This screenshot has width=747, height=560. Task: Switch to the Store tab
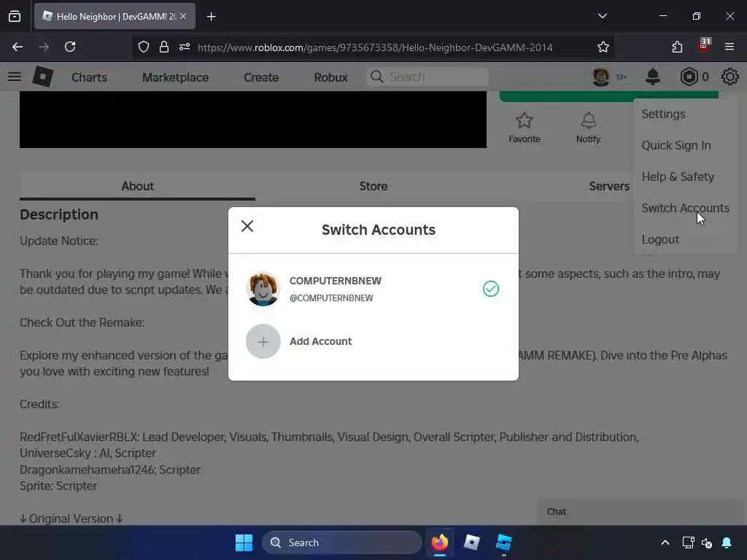(x=373, y=186)
